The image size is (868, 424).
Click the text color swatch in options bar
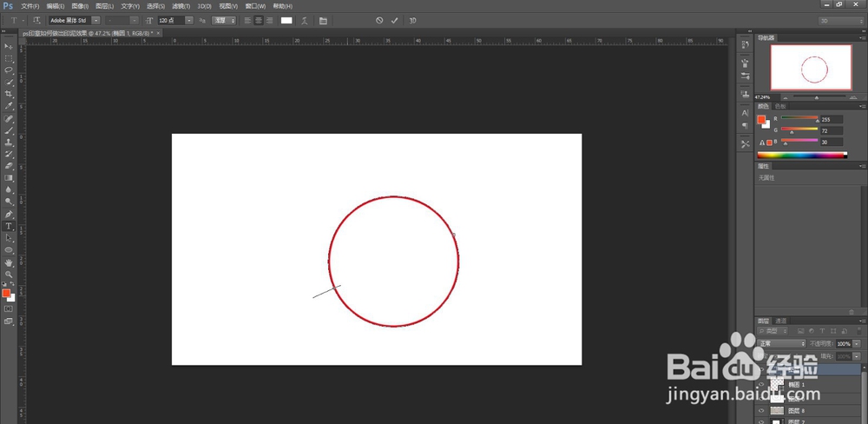(286, 21)
